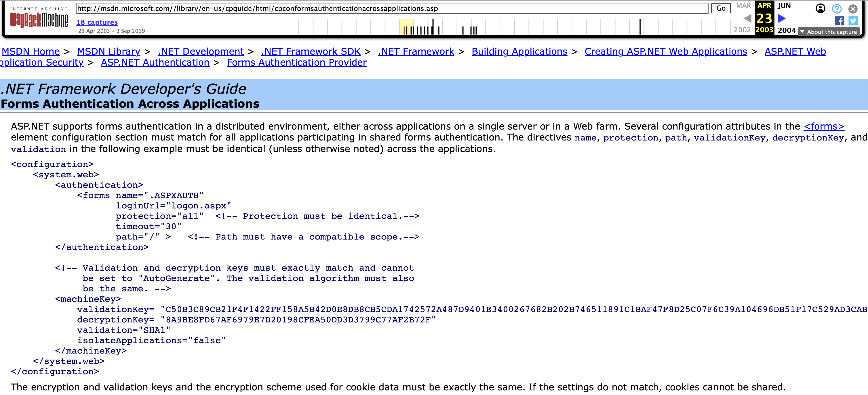Viewport: 868px width, 395px height.
Task: Open the user account icon
Action: click(x=820, y=8)
